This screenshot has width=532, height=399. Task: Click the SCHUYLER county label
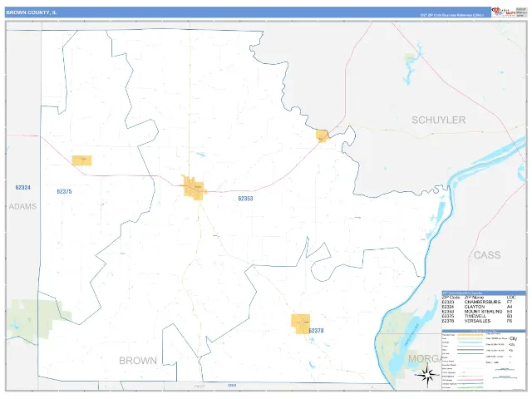coord(438,120)
